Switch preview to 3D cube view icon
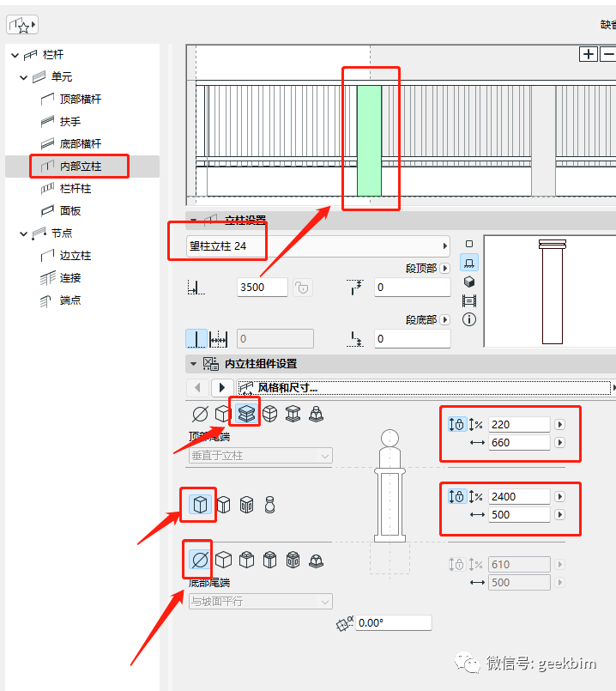This screenshot has height=691, width=616. coord(469,282)
